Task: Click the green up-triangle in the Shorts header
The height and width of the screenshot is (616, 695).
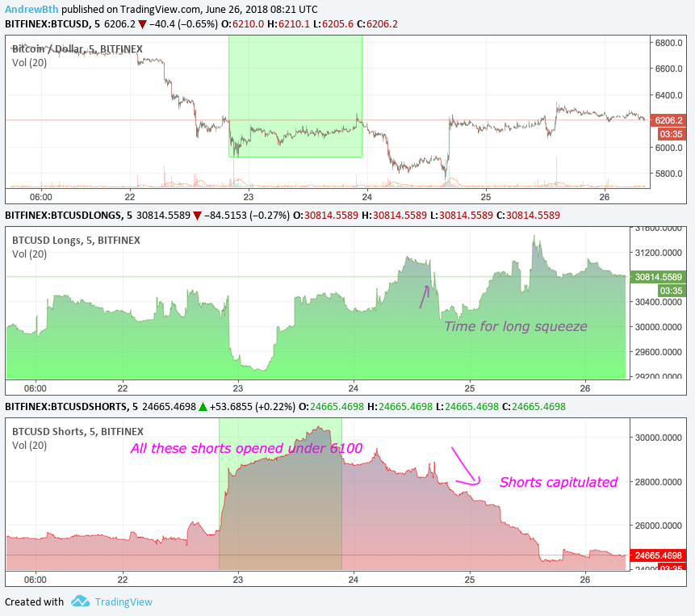Action: (203, 406)
